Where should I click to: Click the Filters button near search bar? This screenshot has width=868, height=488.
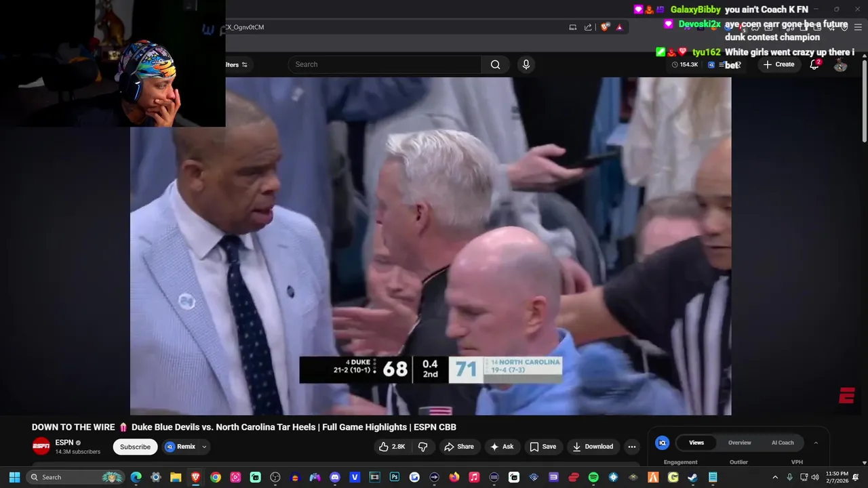[235, 64]
